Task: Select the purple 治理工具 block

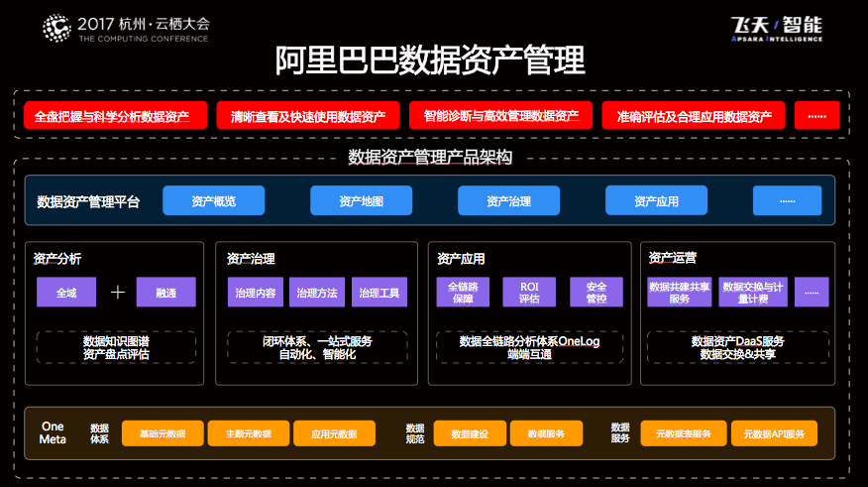Action: click(x=380, y=292)
